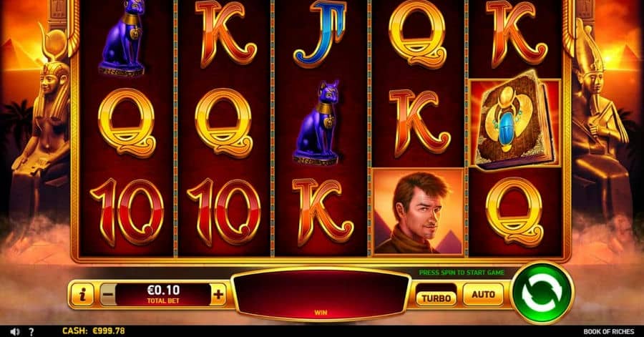Click the top-right K symbol on fifth reel
The image size is (644, 337).
(516, 34)
